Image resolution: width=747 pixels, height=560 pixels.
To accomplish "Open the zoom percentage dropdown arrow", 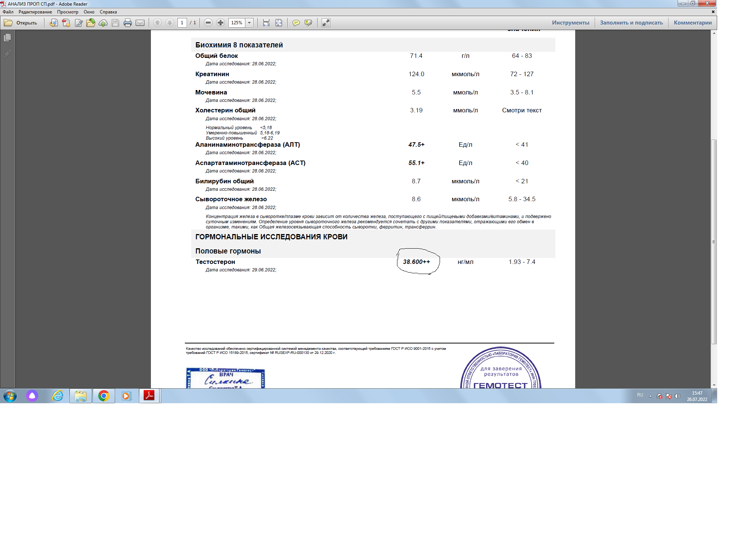I will [x=249, y=23].
